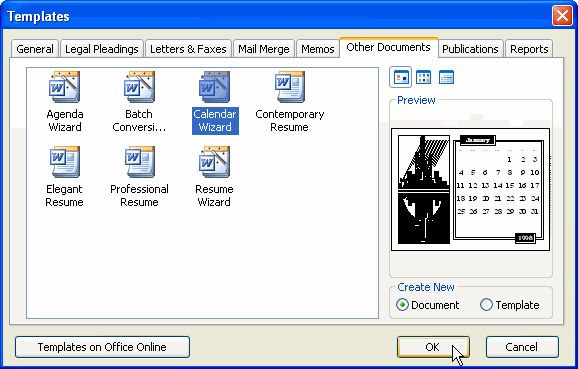This screenshot has height=369, width=578.
Task: Click Templates on Office Online button
Action: click(102, 347)
